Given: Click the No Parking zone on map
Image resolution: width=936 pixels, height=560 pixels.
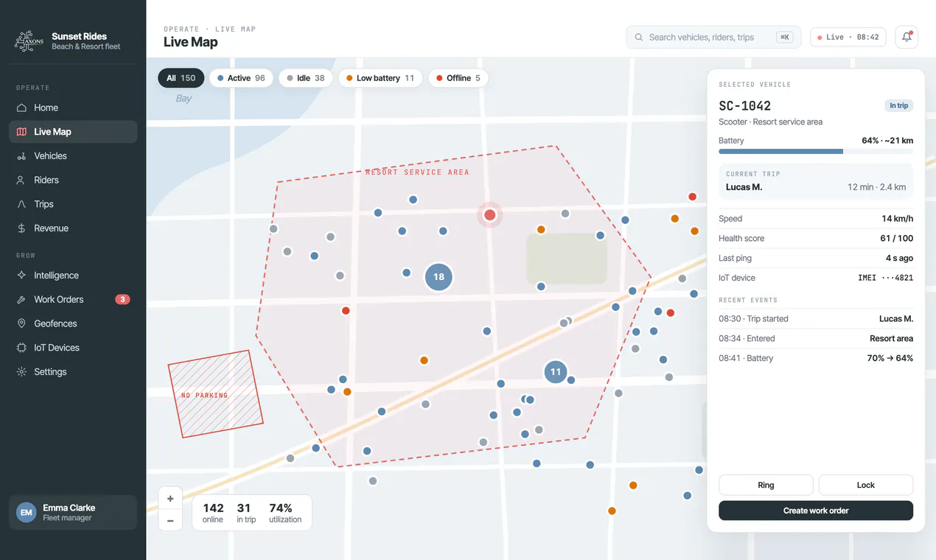Looking at the screenshot, I should coord(215,394).
